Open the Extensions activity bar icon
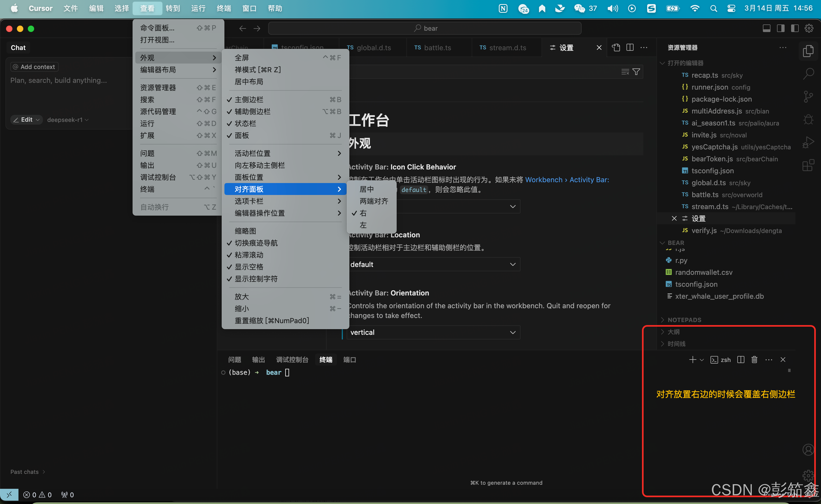 808,165
